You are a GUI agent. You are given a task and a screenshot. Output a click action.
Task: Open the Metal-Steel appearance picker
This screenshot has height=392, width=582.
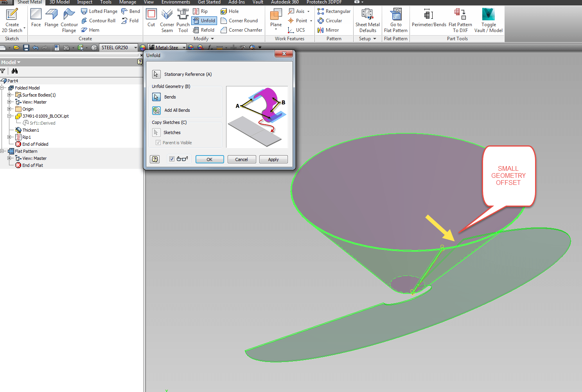point(183,47)
